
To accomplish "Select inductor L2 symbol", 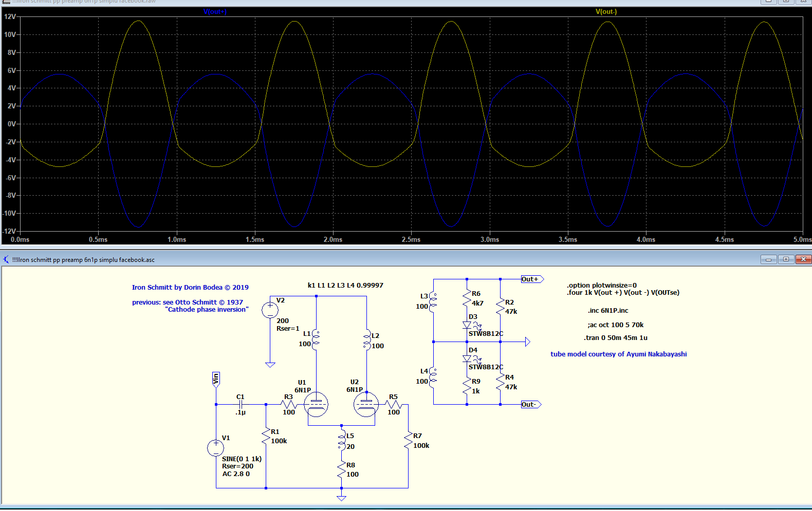I will (367, 340).
